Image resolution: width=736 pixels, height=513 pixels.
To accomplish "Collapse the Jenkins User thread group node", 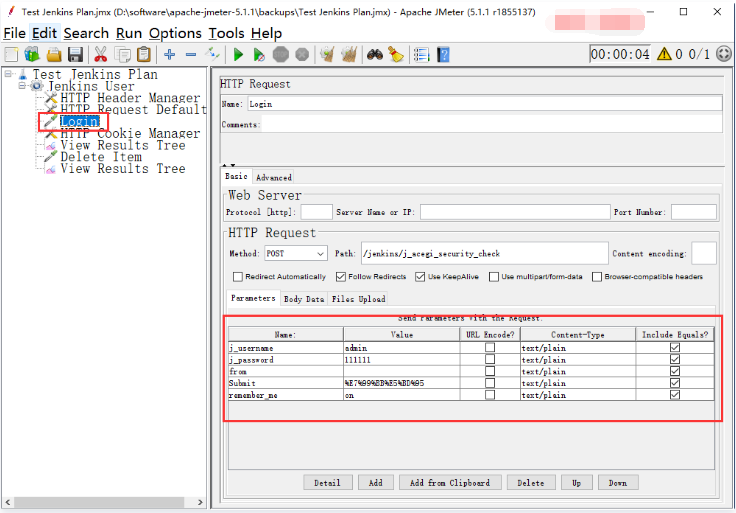I will [22, 85].
